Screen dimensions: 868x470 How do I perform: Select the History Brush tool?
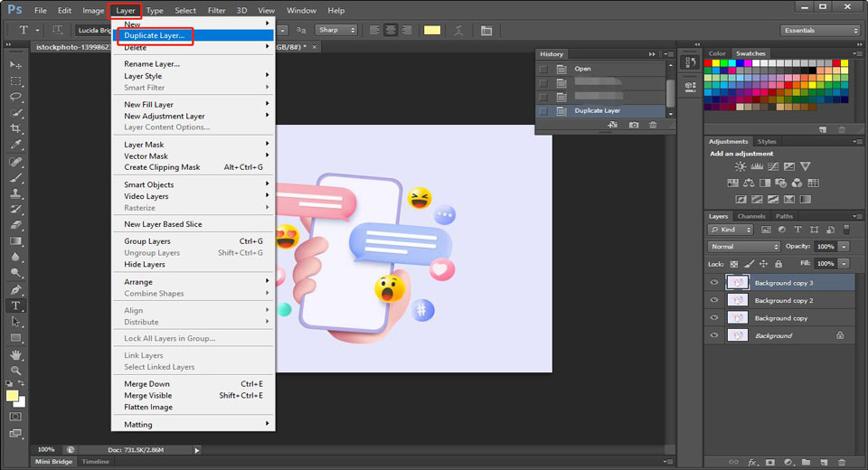pyautogui.click(x=15, y=210)
